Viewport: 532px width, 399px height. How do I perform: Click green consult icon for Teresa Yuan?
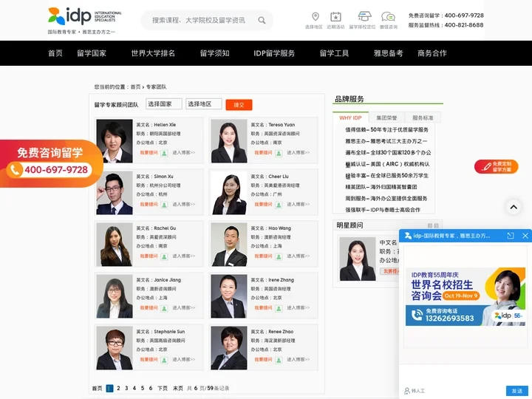point(279,154)
